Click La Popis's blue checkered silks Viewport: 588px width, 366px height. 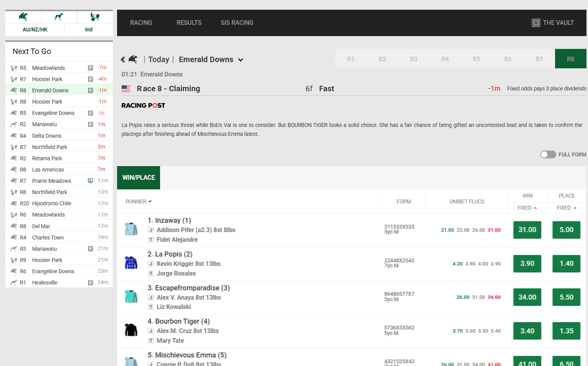pos(131,263)
